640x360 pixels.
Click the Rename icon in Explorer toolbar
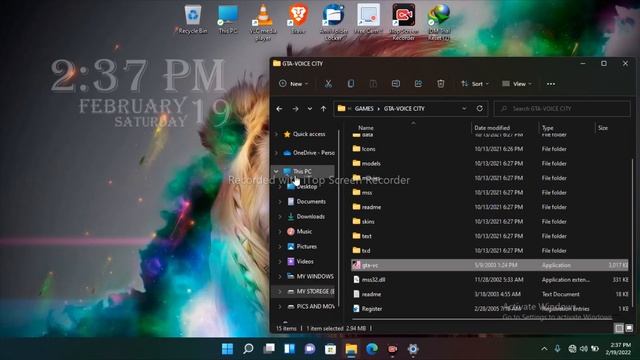pos(396,84)
